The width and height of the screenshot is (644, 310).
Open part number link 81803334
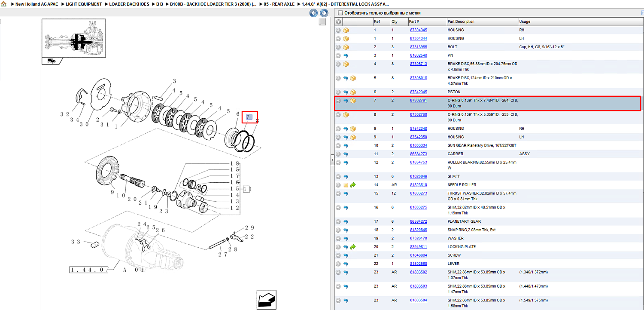tap(418, 145)
